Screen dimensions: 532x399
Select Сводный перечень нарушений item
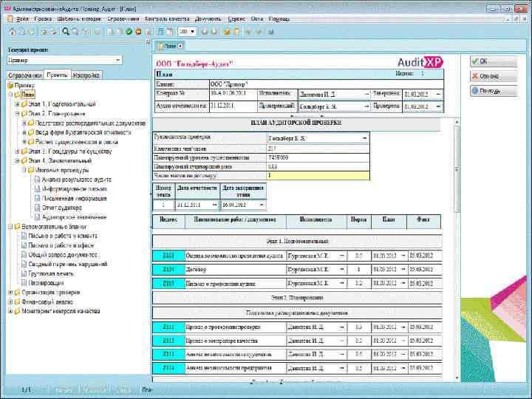click(68, 264)
